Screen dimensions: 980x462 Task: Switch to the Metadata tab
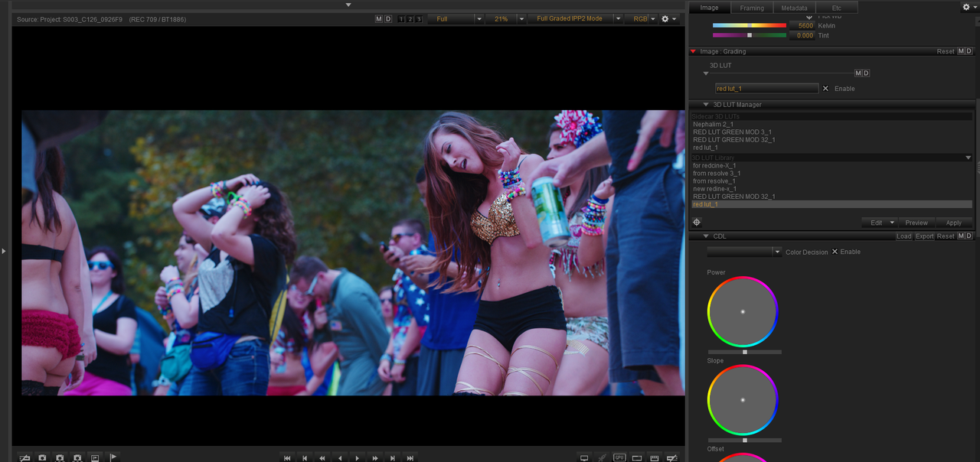(x=794, y=8)
